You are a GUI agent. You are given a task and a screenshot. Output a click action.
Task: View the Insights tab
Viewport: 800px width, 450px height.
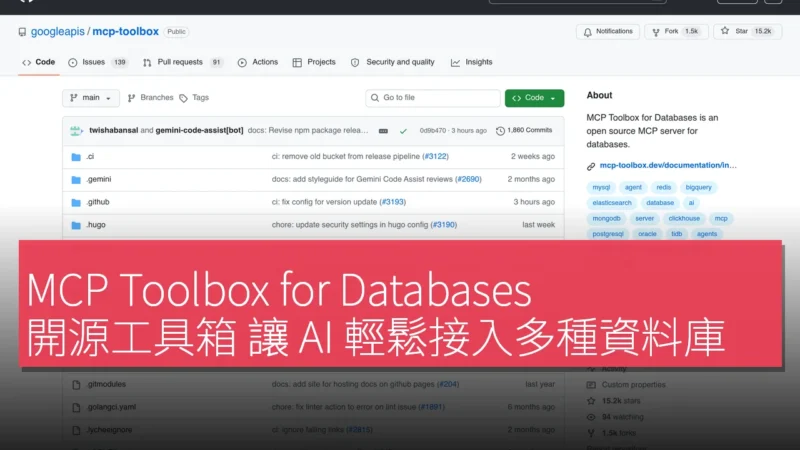[471, 62]
